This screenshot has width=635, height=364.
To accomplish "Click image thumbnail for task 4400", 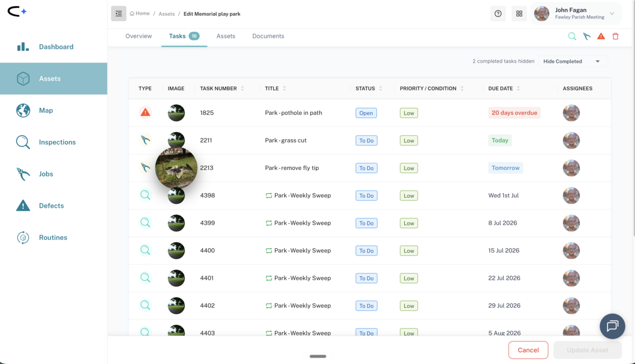I will point(176,250).
